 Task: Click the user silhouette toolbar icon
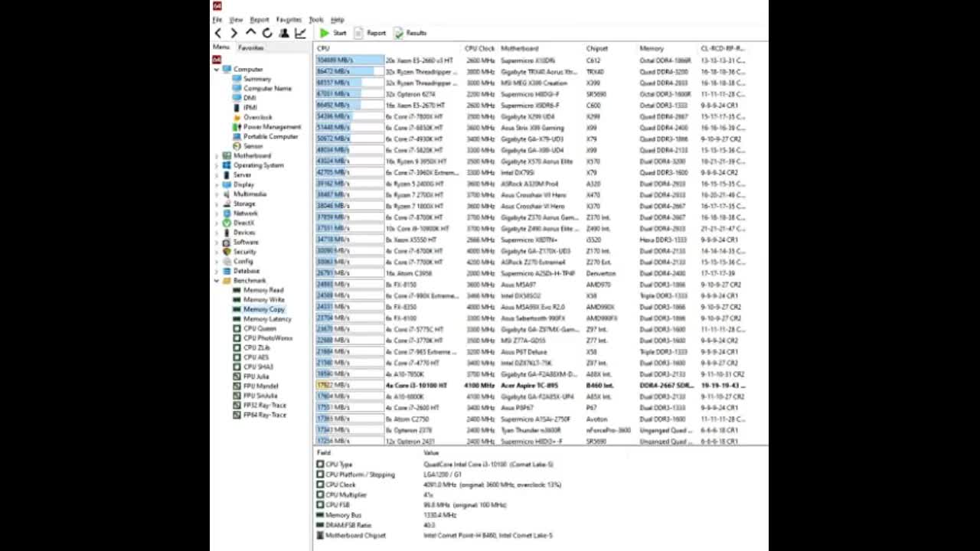point(283,33)
